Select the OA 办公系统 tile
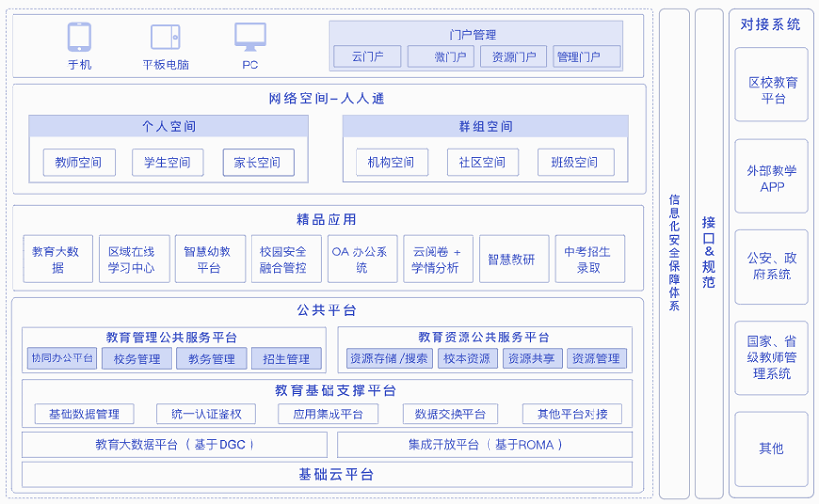Viewport: 819px width, 504px height. 362,259
